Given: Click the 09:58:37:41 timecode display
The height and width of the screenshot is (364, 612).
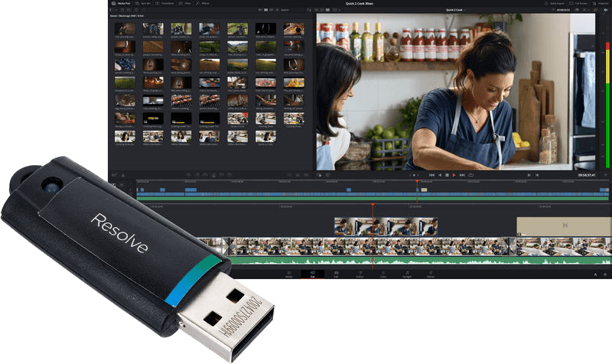Looking at the screenshot, I should coord(587,175).
